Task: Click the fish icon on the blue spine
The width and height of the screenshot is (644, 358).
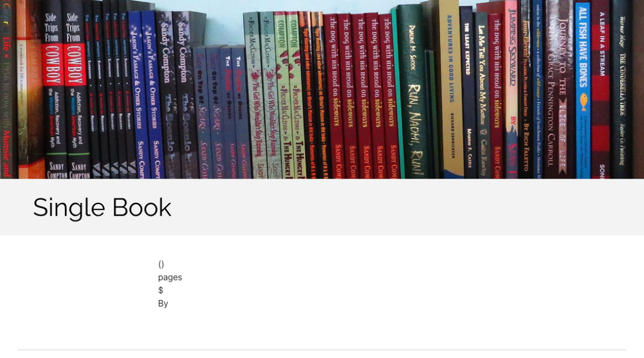Action: 583,101
